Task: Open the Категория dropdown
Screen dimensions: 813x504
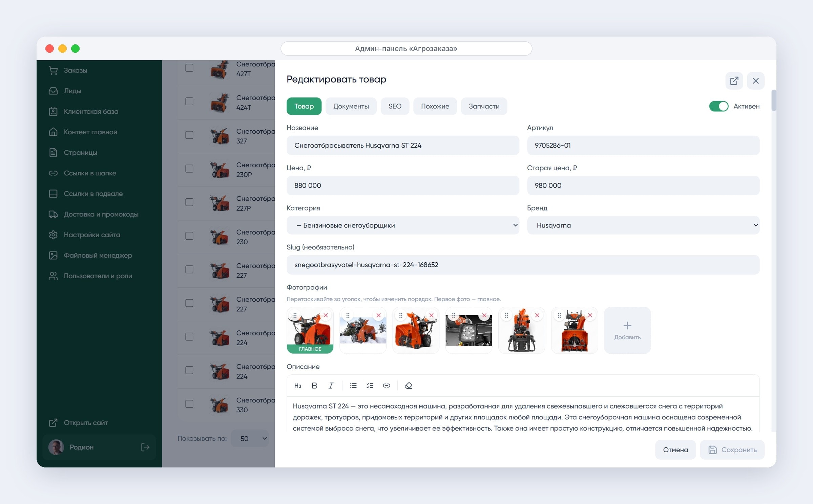Action: click(403, 225)
